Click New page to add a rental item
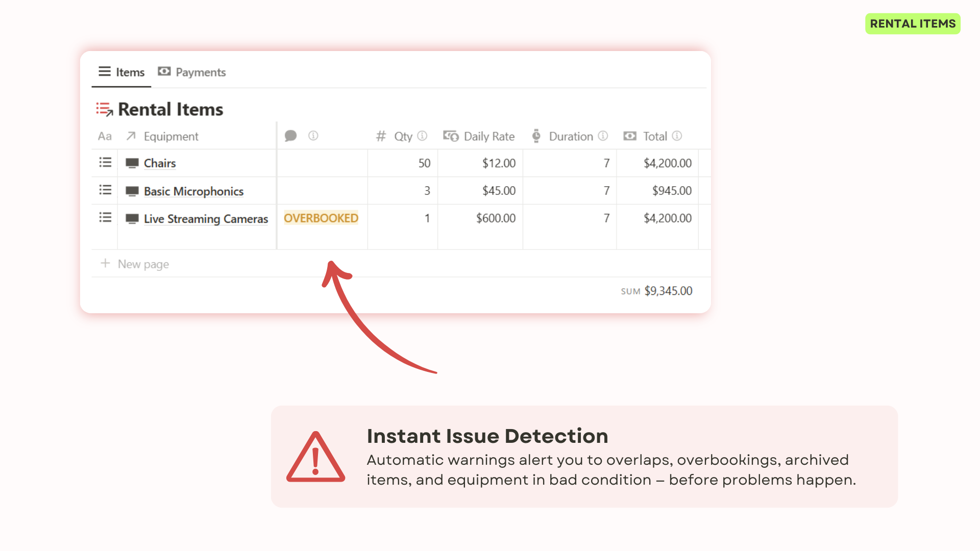 (143, 264)
